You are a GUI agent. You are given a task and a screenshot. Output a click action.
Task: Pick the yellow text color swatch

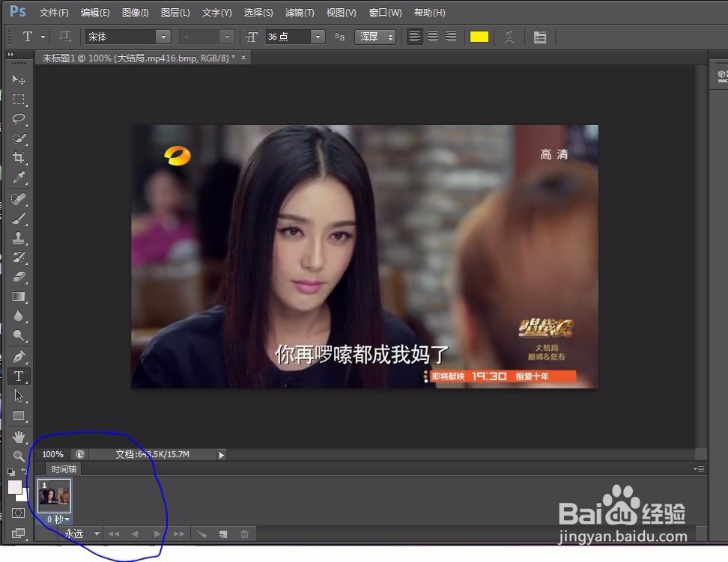point(479,37)
